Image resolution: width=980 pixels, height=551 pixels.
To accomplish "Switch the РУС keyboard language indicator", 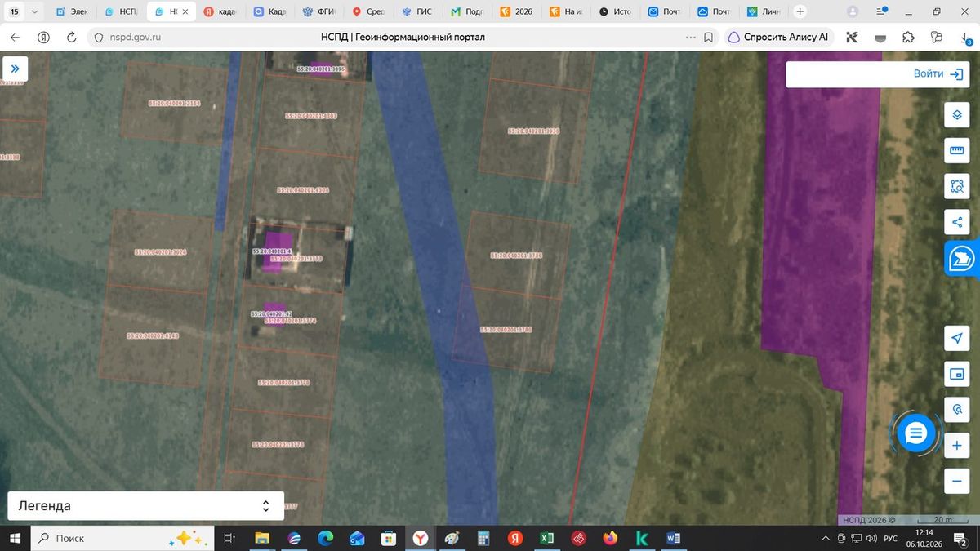I will (x=892, y=538).
